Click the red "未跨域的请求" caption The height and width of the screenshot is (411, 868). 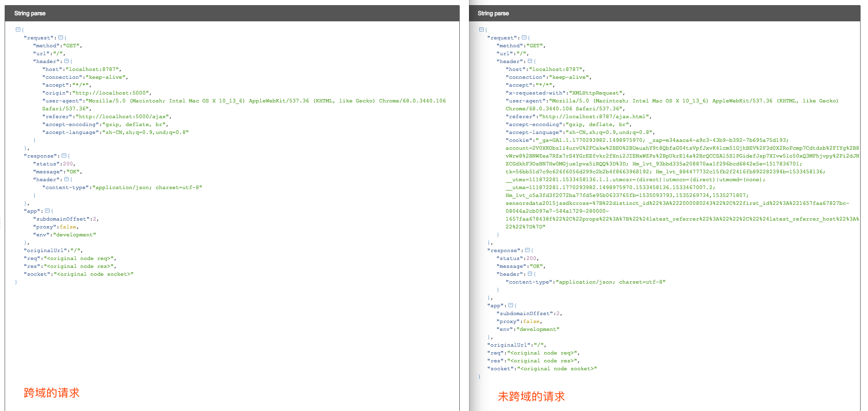pos(531,397)
